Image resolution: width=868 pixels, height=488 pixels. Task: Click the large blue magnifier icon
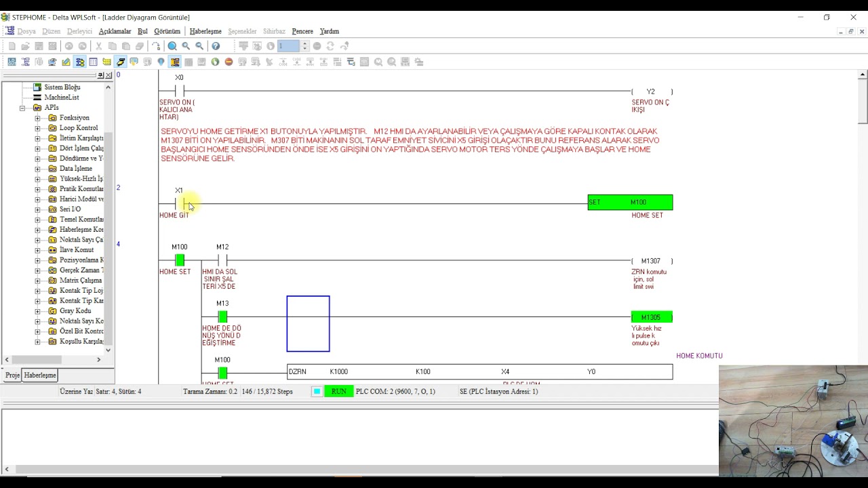point(172,46)
